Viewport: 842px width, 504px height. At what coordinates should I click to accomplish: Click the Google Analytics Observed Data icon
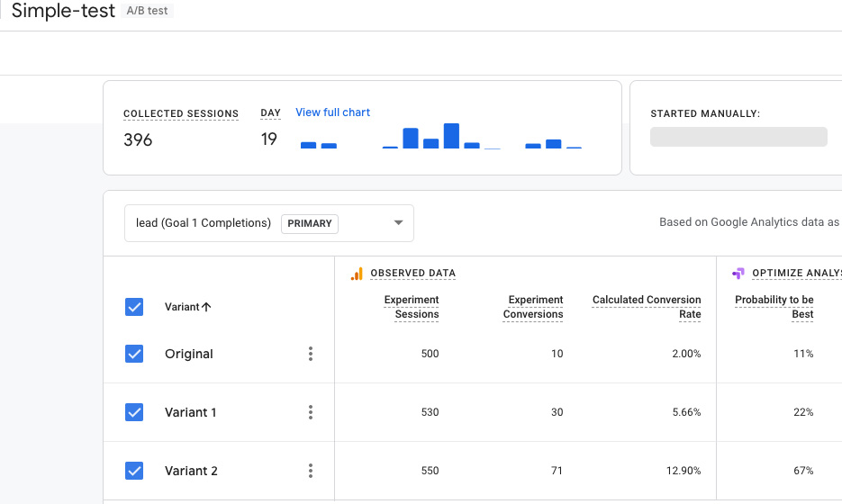[x=357, y=274]
